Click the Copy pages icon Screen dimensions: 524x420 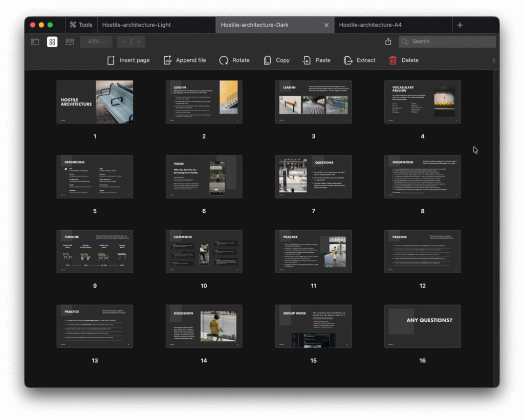(267, 60)
